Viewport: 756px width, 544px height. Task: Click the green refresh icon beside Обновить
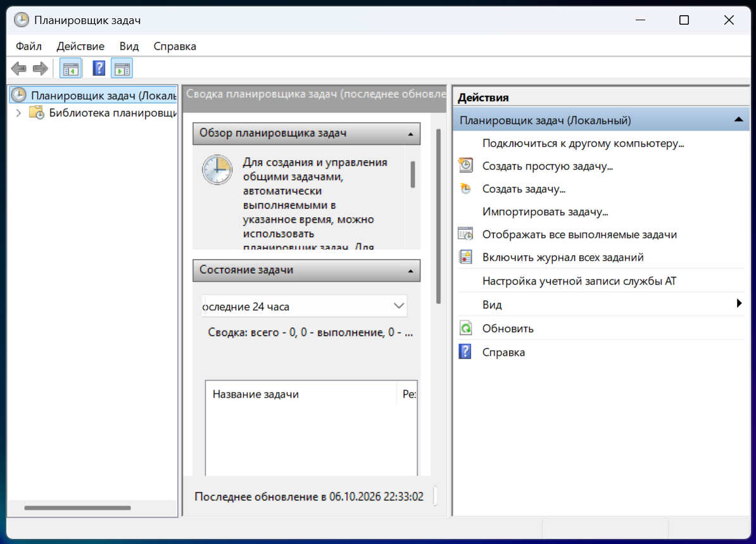coord(466,329)
